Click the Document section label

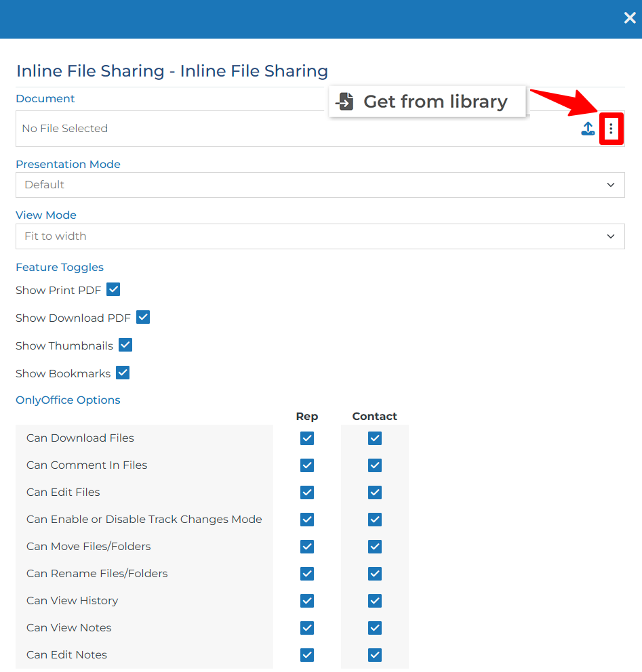click(x=45, y=99)
